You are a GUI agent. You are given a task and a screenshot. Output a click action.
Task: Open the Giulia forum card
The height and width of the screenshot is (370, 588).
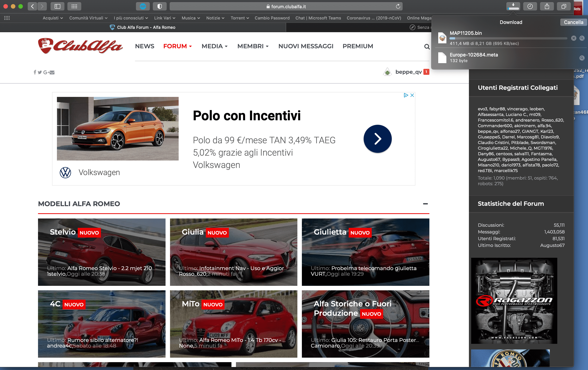pos(234,252)
